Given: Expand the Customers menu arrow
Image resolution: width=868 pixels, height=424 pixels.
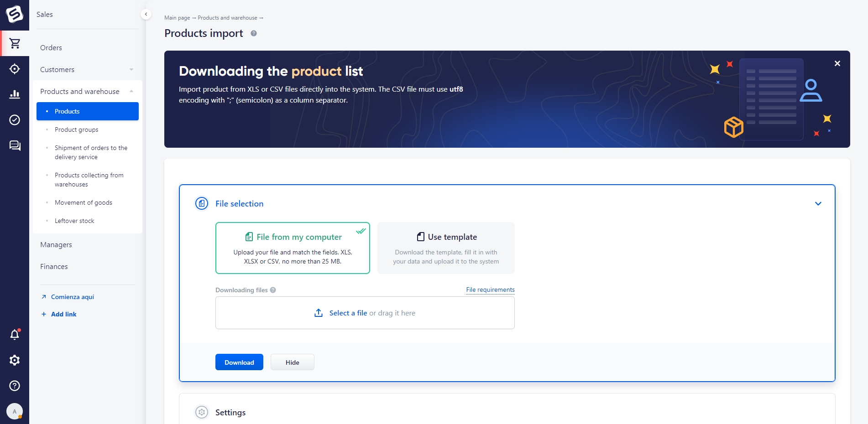Looking at the screenshot, I should (x=131, y=69).
